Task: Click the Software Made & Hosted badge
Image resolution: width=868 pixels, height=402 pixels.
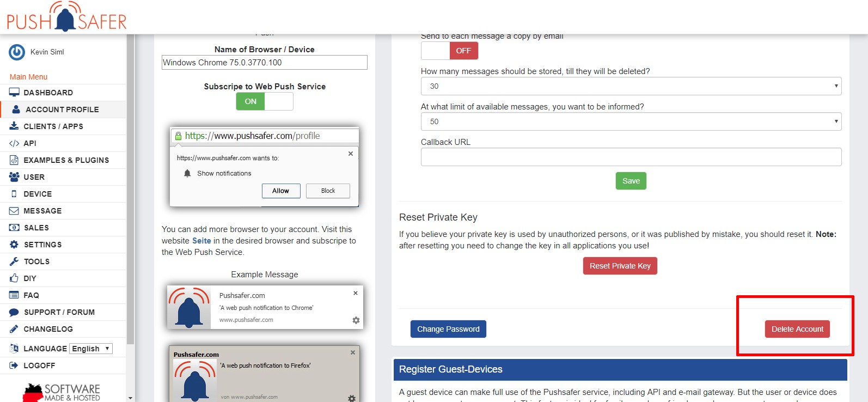Action: [62, 392]
